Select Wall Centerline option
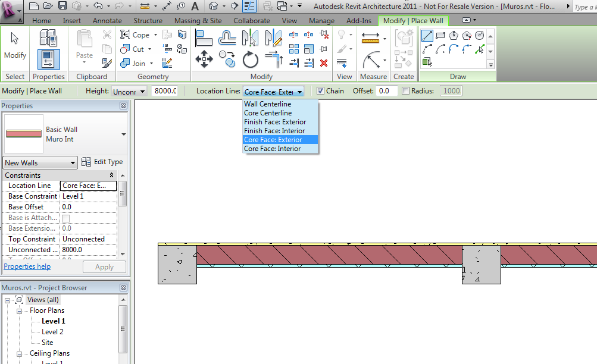 click(x=280, y=104)
